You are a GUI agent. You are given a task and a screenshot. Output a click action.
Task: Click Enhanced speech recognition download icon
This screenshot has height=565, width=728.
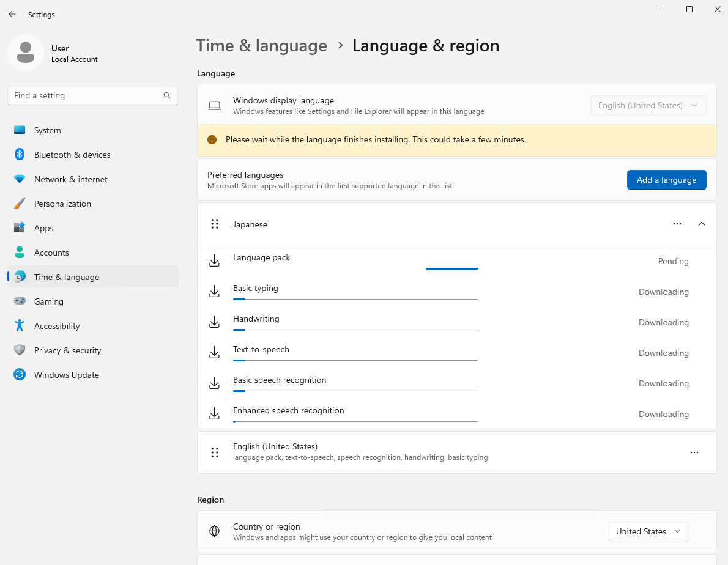tap(214, 414)
